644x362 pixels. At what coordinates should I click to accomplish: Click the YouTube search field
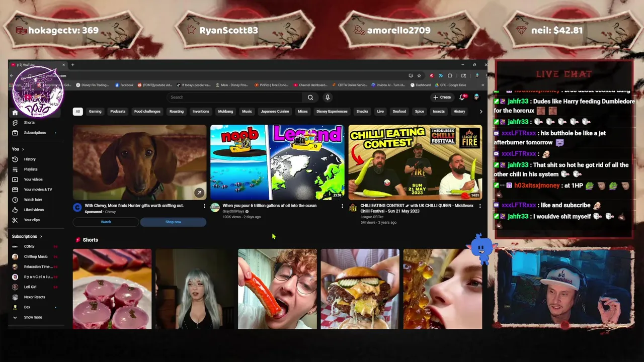235,98
